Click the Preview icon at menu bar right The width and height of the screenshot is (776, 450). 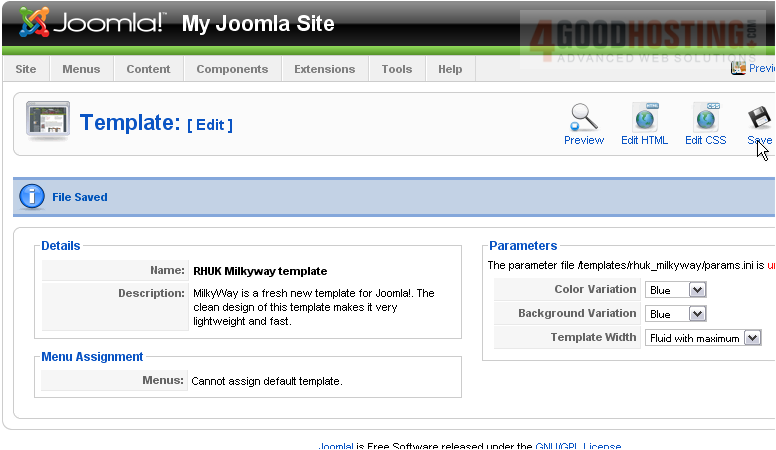coord(739,68)
